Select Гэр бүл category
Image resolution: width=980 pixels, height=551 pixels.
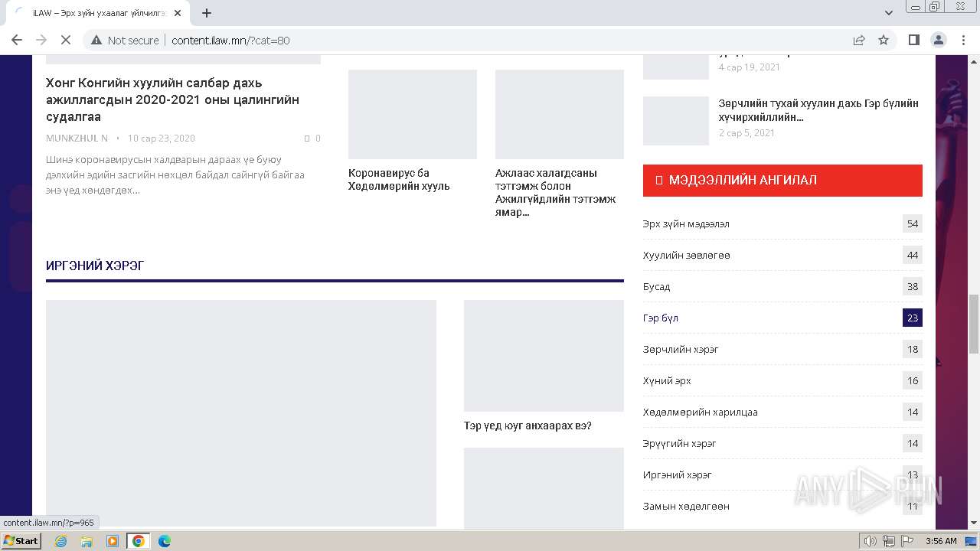point(661,318)
